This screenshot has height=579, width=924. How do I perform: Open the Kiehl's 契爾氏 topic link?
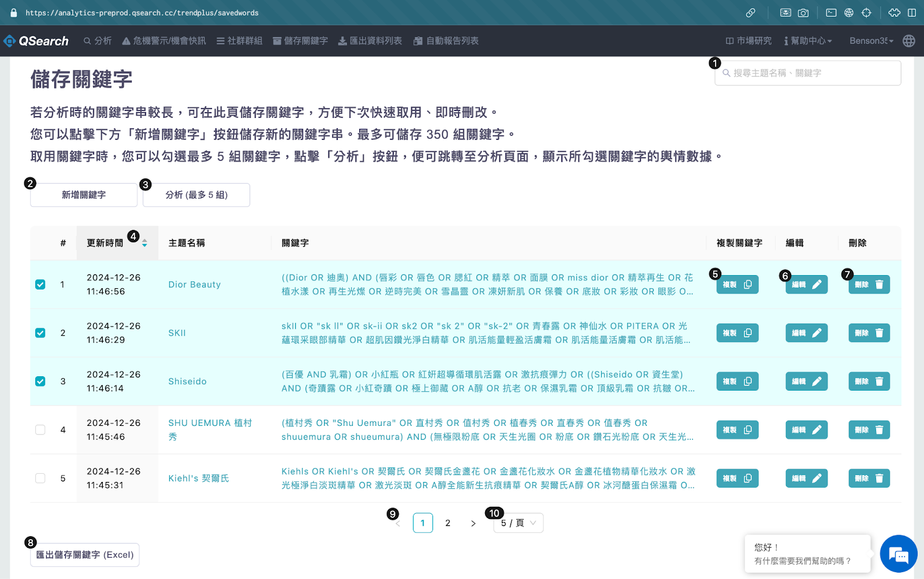click(x=199, y=478)
